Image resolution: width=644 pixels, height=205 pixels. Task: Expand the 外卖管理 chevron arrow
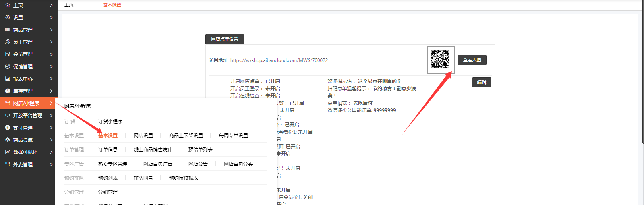[51, 164]
